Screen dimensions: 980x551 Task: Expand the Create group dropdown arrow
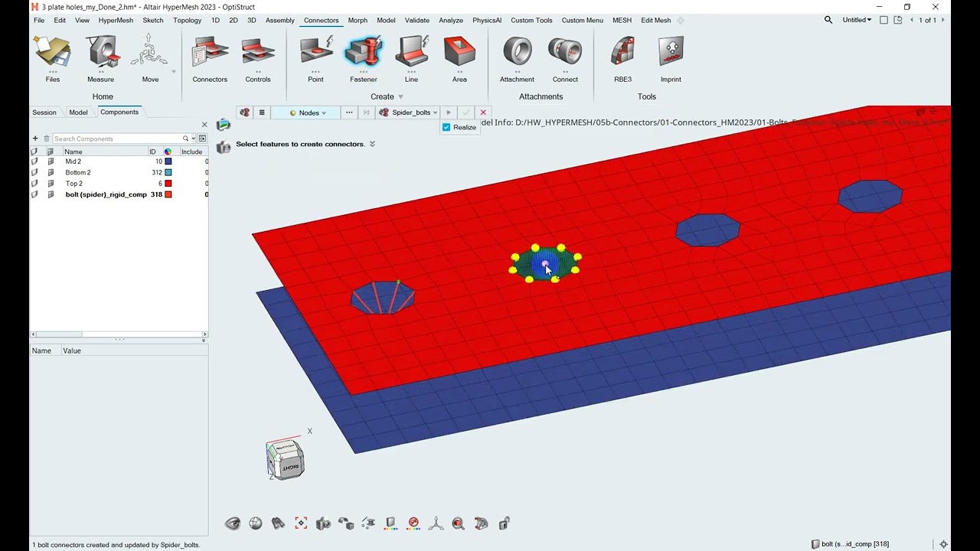(x=400, y=97)
